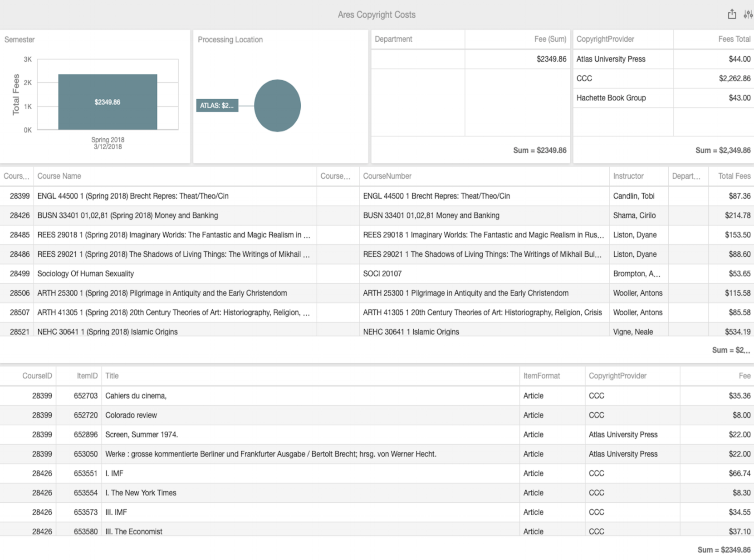The width and height of the screenshot is (754, 560).
Task: Click the Title header in the items table
Action: [112, 375]
